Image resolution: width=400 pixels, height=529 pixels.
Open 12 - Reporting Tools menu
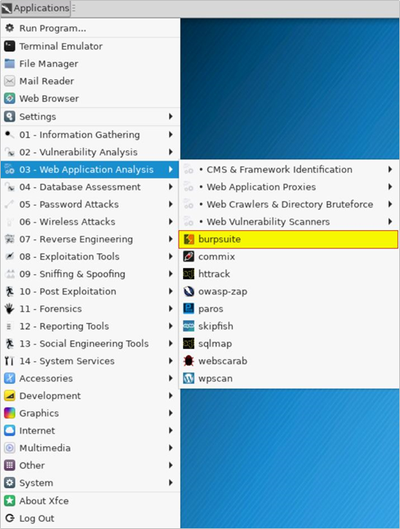[90, 326]
